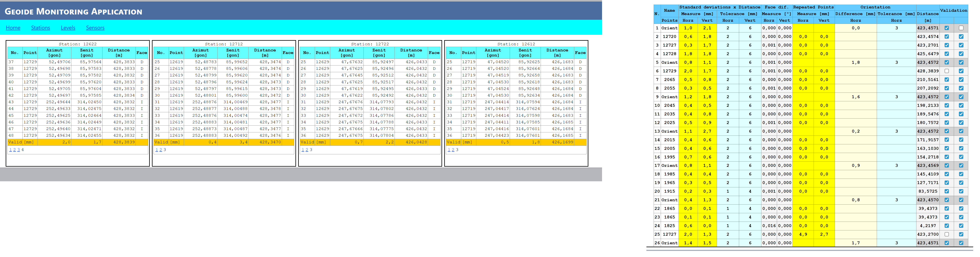
Task: Uncheck second validation box for point 1825
Action: click(961, 225)
